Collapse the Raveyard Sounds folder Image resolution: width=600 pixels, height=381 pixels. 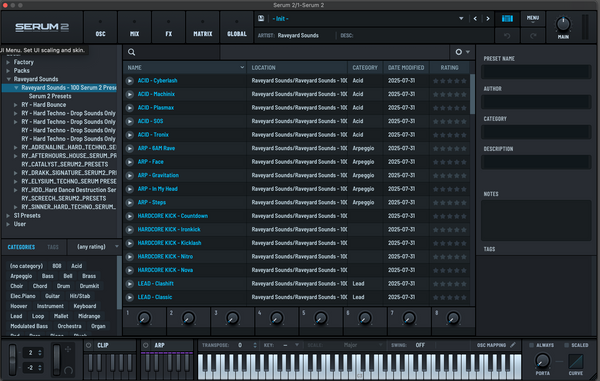8,79
